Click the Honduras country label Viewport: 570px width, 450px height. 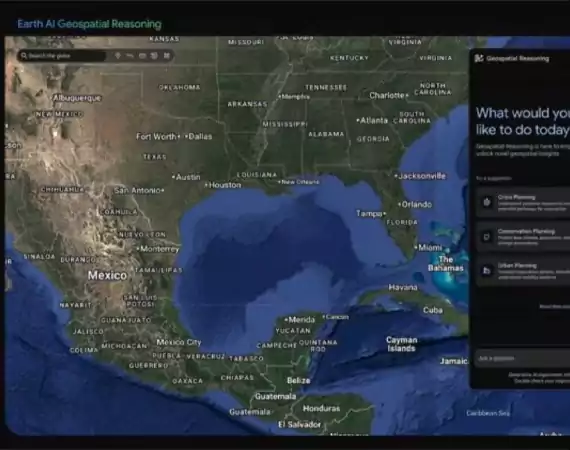tap(321, 409)
